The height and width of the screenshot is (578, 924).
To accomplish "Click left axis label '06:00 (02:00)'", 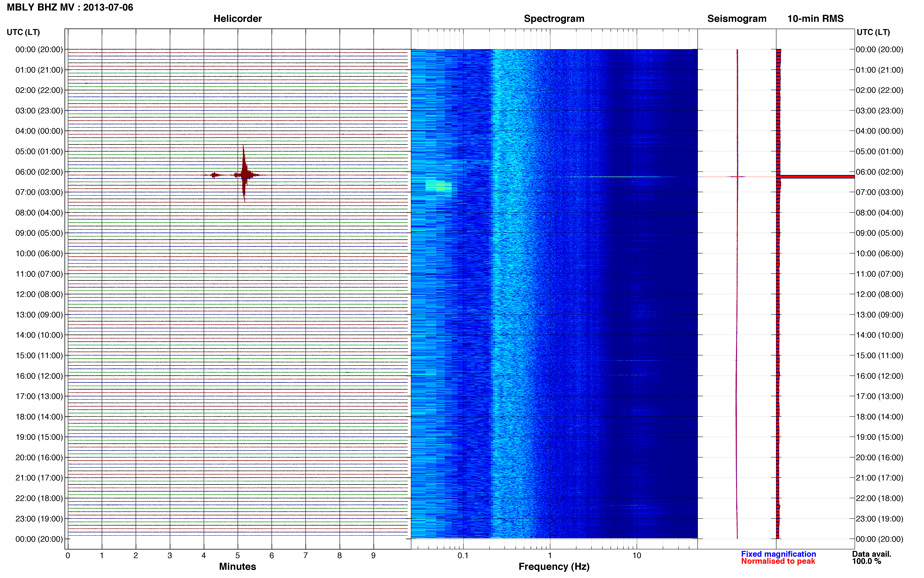I will (39, 172).
